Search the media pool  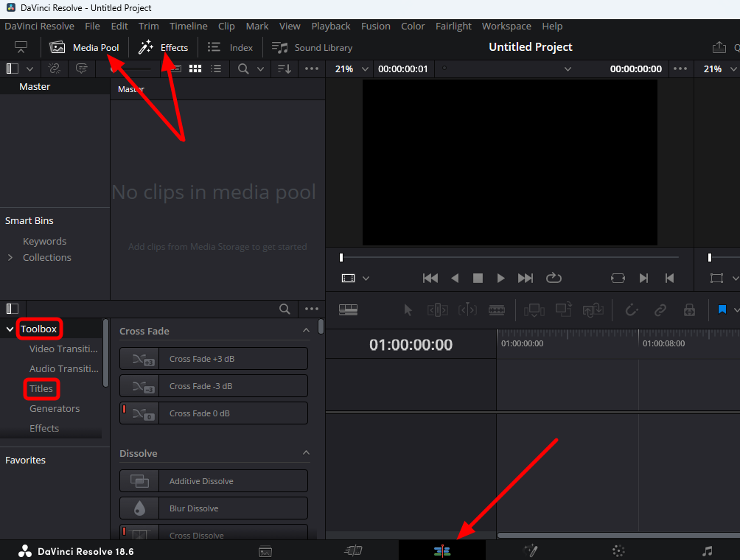243,69
